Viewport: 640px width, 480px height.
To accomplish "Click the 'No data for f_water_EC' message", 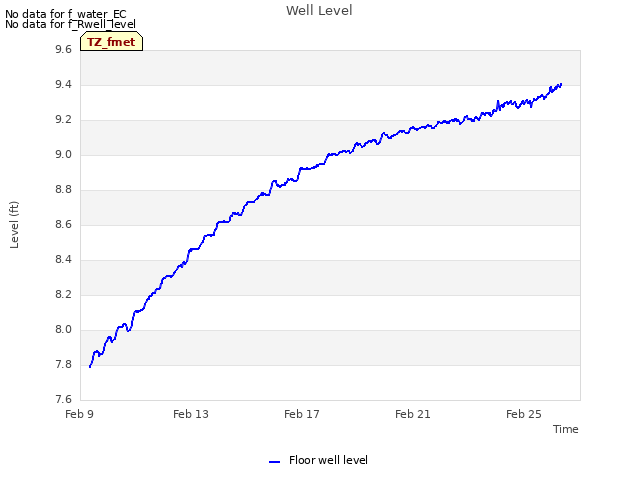I will pyautogui.click(x=66, y=14).
